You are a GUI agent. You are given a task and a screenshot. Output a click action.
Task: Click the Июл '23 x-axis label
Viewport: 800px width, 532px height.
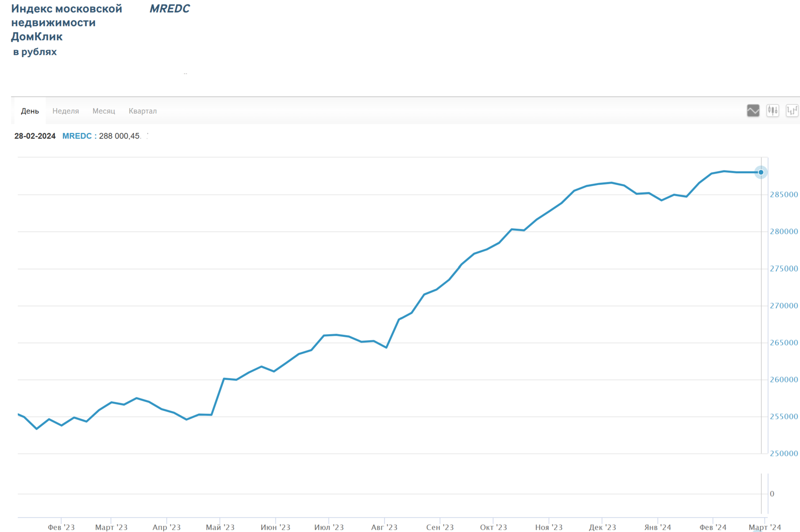pyautogui.click(x=329, y=527)
